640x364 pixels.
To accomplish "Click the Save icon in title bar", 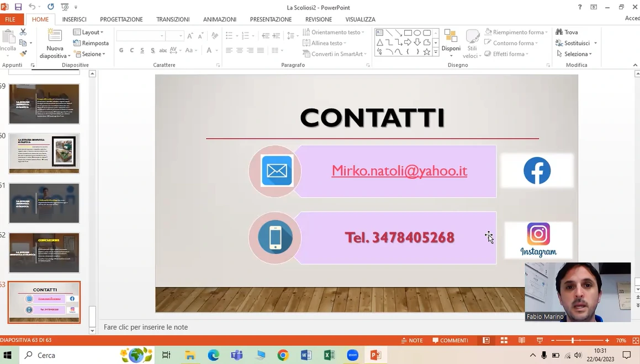I will (x=18, y=7).
